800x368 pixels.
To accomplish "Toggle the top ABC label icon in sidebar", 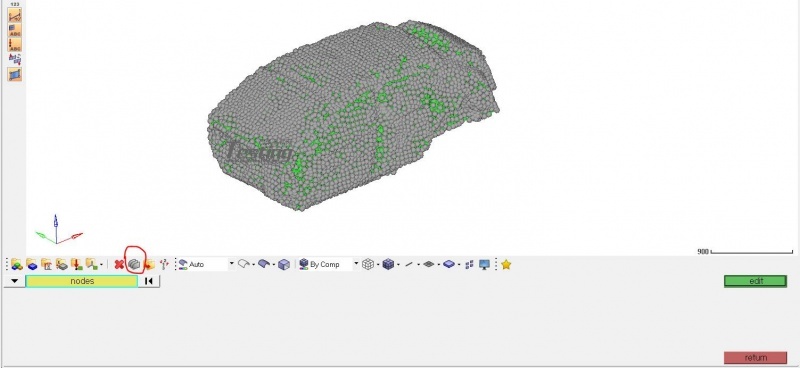I will tap(15, 30).
